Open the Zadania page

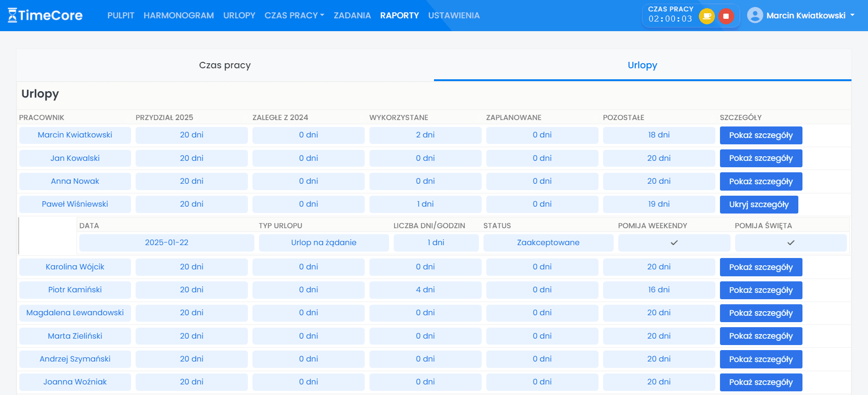(352, 16)
